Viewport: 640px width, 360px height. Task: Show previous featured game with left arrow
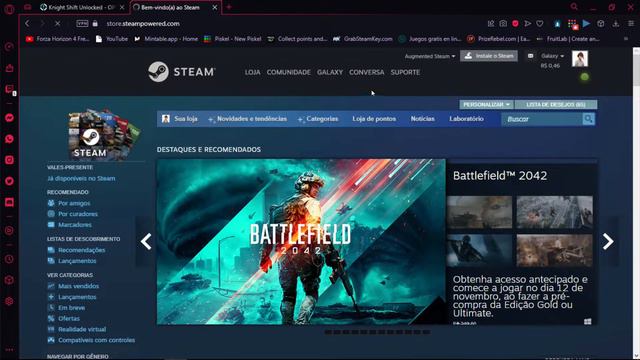[146, 242]
